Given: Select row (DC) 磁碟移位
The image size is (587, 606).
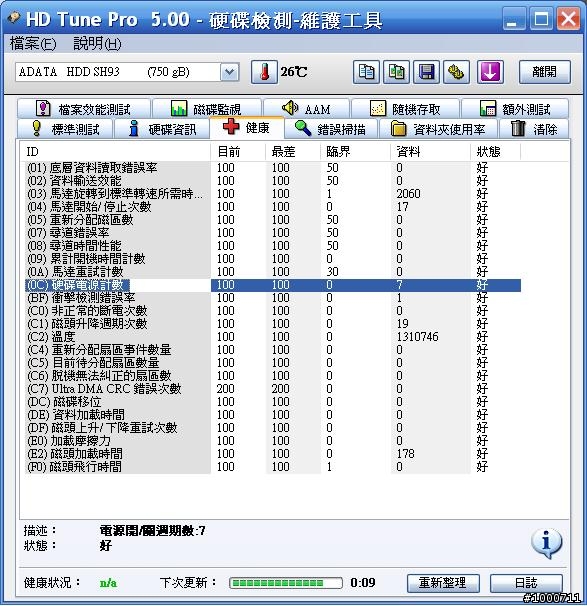Looking at the screenshot, I should click(x=273, y=402).
